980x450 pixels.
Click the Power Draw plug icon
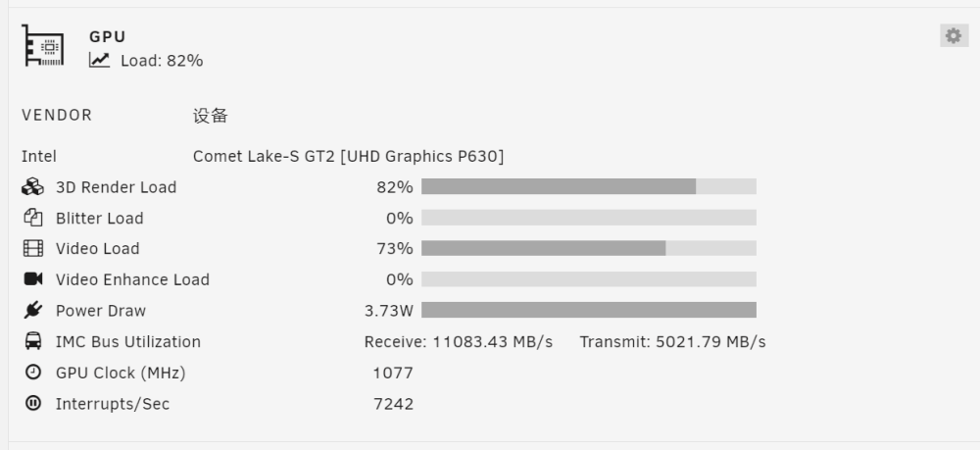click(x=33, y=310)
